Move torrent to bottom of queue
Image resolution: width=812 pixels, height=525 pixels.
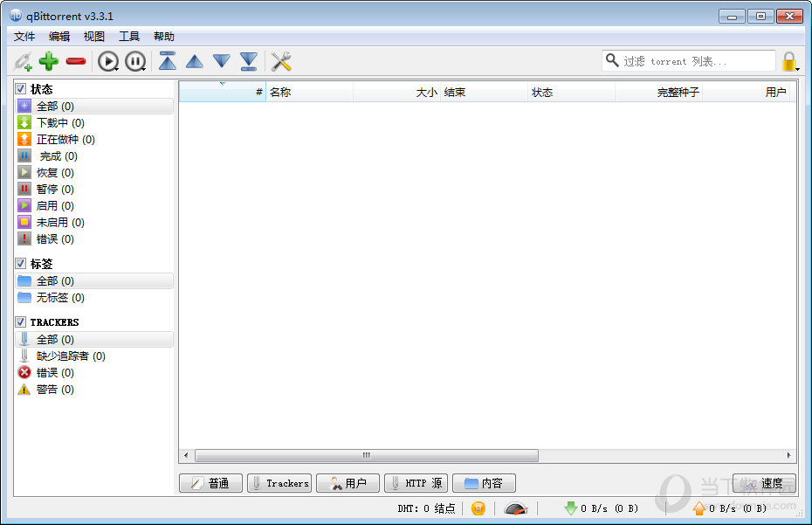point(249,61)
